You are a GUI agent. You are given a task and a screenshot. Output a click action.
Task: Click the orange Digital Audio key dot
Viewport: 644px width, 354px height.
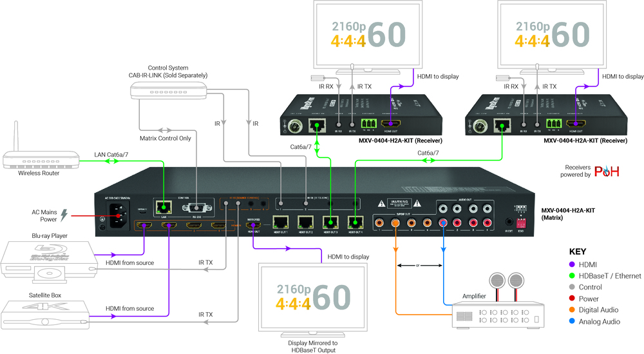[x=572, y=310]
